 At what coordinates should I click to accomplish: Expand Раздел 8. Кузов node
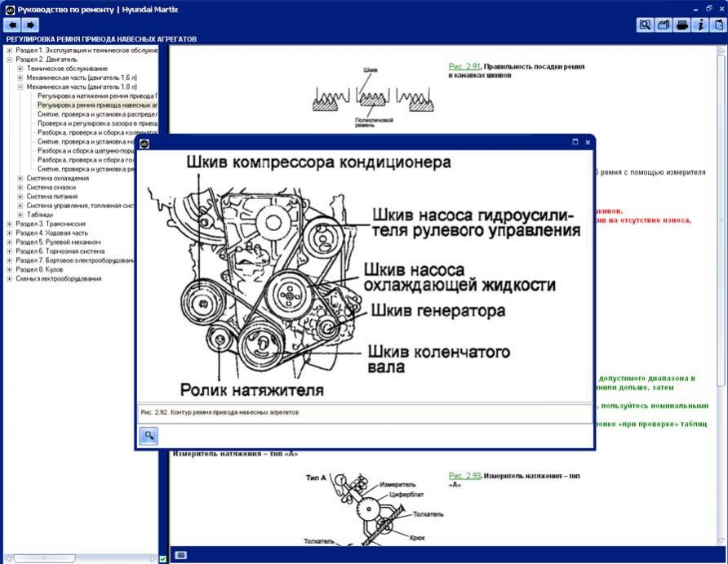[9, 269]
